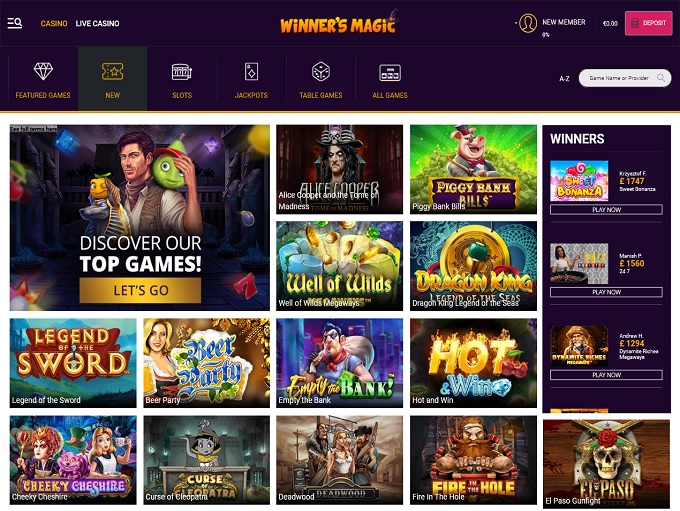Switch to the Casino tab
The height and width of the screenshot is (511, 680).
[x=54, y=23]
